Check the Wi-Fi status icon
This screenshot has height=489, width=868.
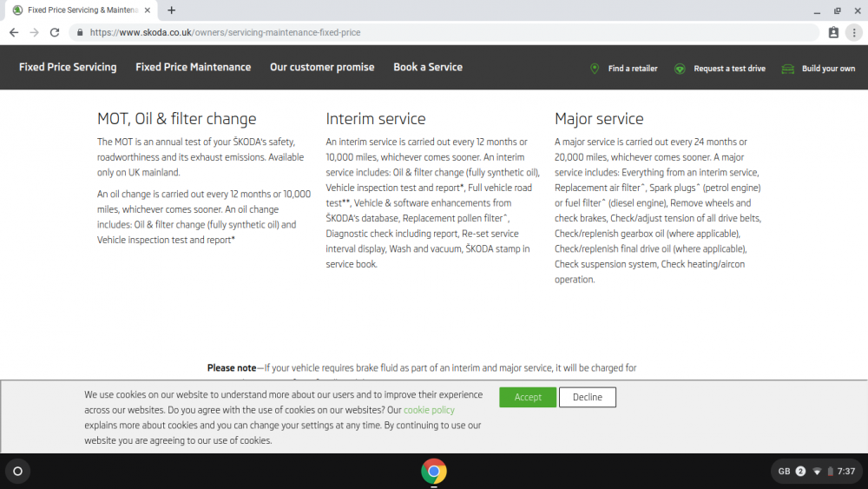tap(817, 472)
